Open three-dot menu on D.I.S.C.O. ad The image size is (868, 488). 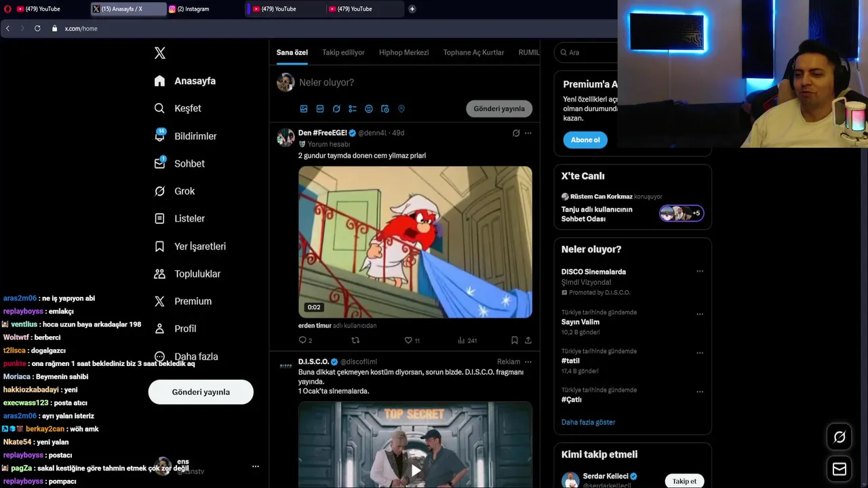click(x=528, y=362)
